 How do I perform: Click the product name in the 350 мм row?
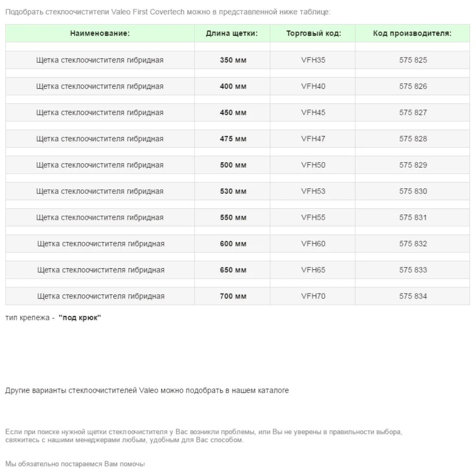(100, 60)
